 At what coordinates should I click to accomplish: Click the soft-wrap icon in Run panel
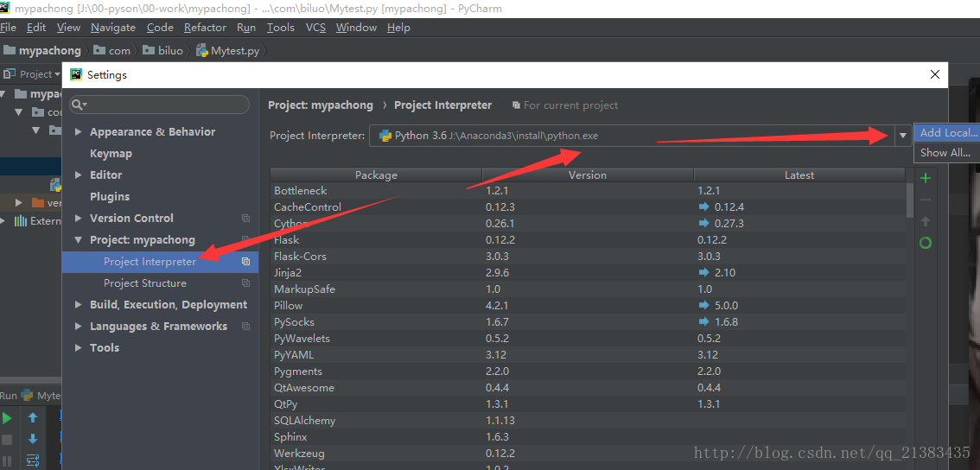pos(33,460)
